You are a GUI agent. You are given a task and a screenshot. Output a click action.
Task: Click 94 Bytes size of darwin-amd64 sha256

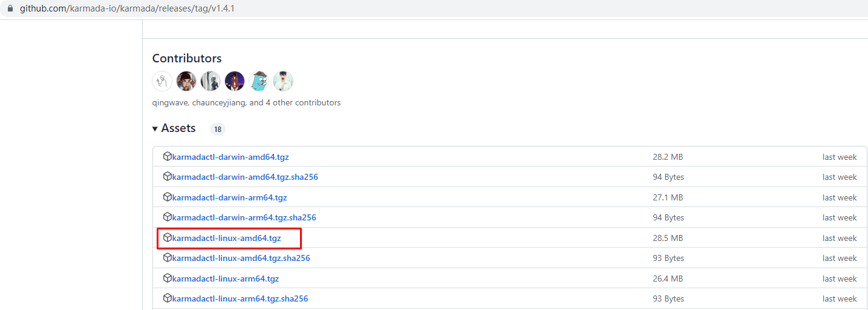tap(668, 177)
